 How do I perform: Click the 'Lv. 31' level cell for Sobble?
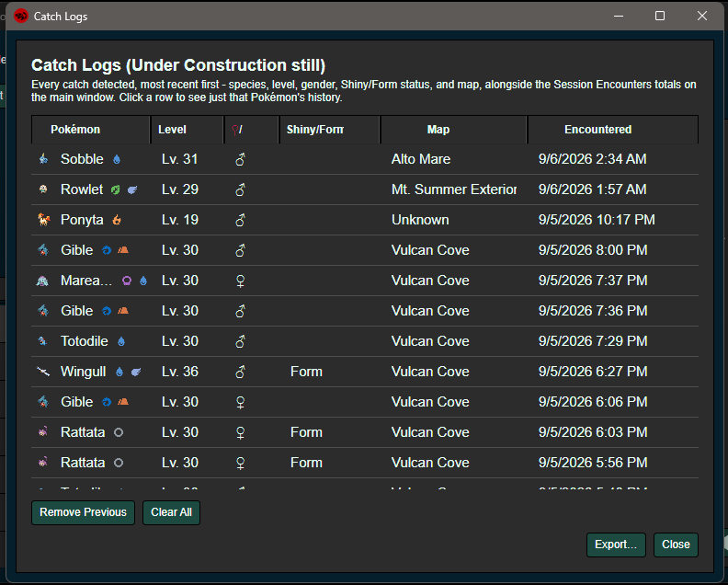tap(180, 159)
